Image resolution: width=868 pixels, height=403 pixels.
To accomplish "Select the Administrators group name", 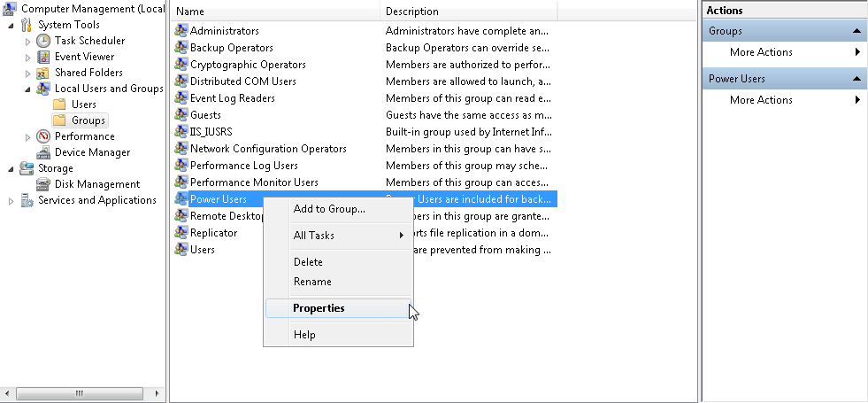I will point(224,30).
